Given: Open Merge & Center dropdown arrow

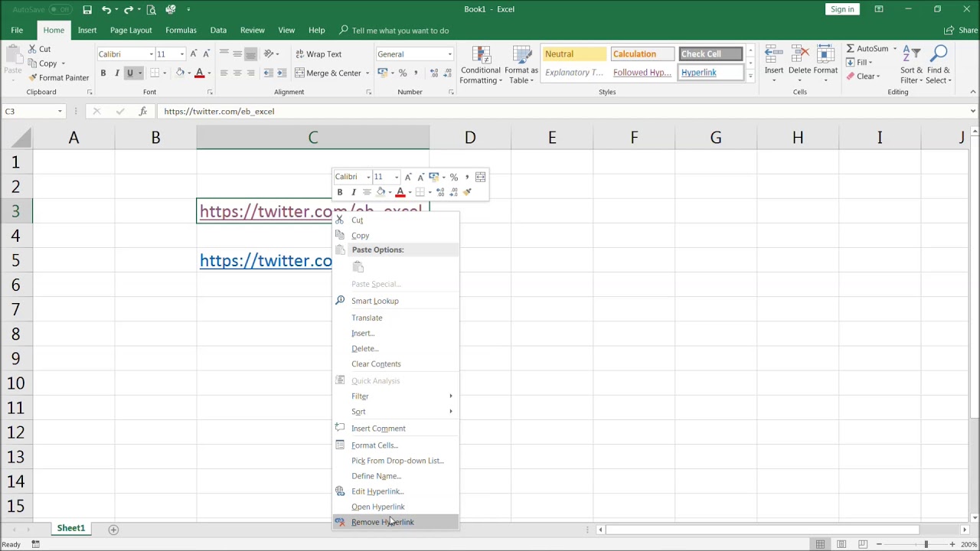Looking at the screenshot, I should 367,73.
